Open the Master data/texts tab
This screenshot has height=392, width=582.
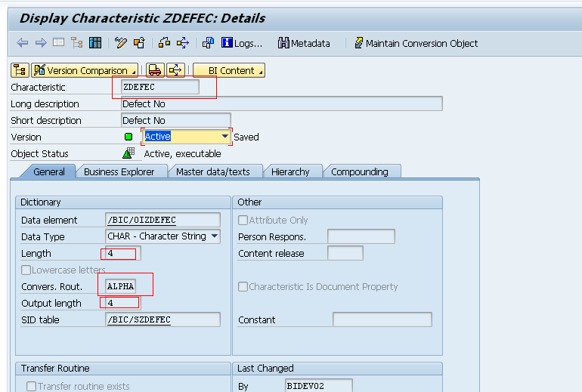click(212, 171)
